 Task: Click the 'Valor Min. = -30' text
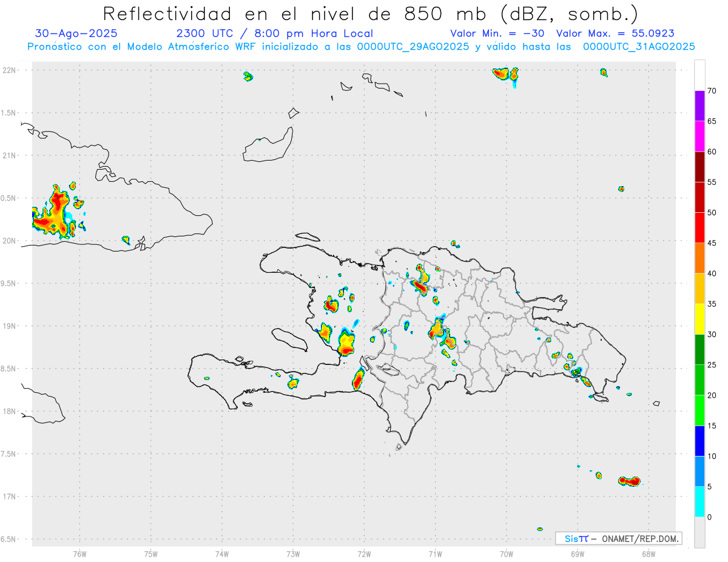click(497, 33)
